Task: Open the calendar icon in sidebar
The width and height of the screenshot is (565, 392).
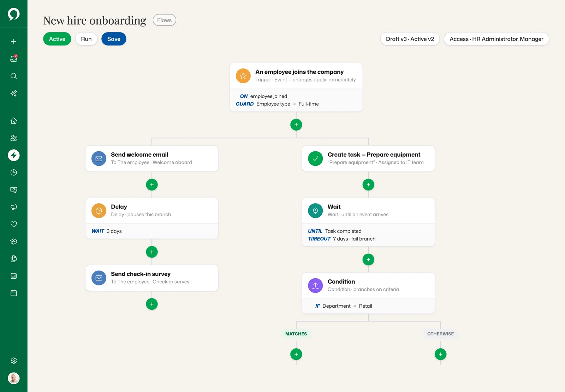Action: [x=14, y=294]
